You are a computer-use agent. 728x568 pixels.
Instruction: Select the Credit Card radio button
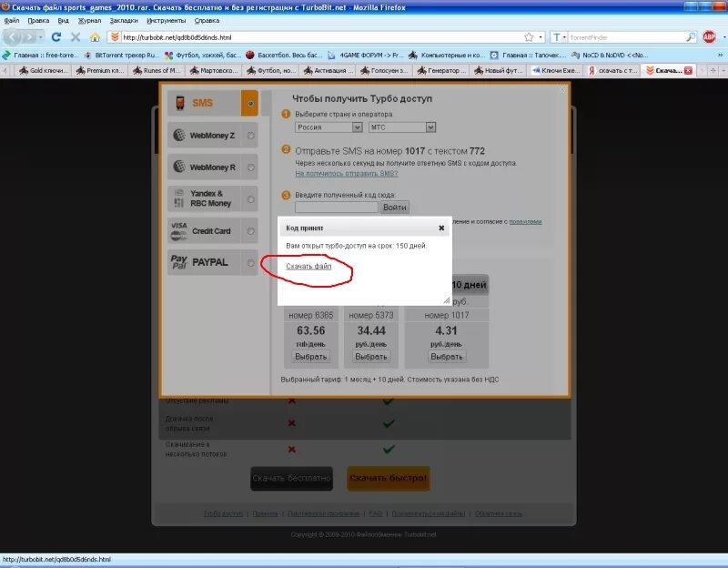251,231
